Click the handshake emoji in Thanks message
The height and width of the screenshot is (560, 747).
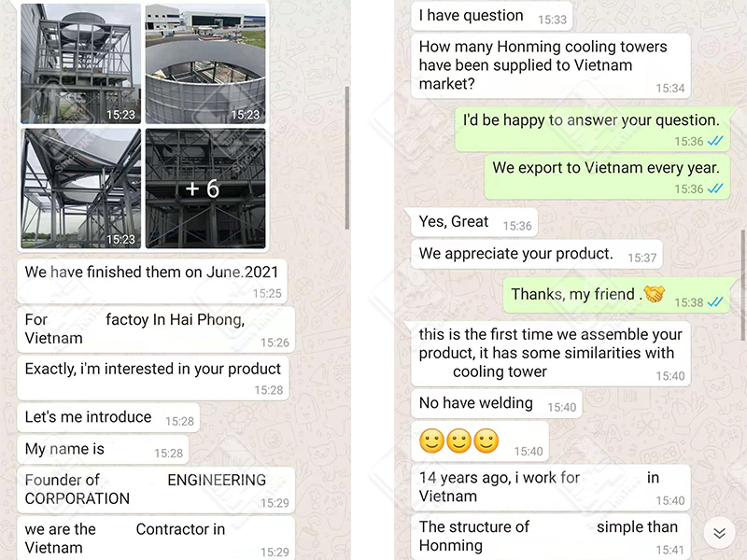click(x=655, y=293)
